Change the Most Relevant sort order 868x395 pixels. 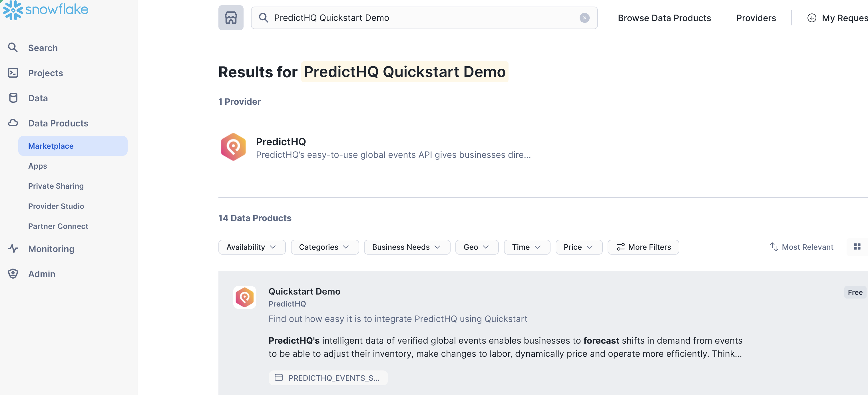coord(801,247)
